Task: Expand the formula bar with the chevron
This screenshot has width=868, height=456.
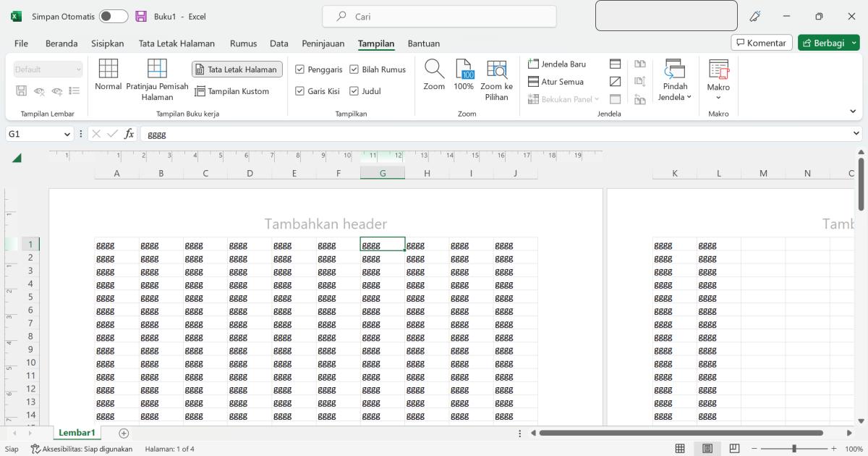Action: (857, 134)
